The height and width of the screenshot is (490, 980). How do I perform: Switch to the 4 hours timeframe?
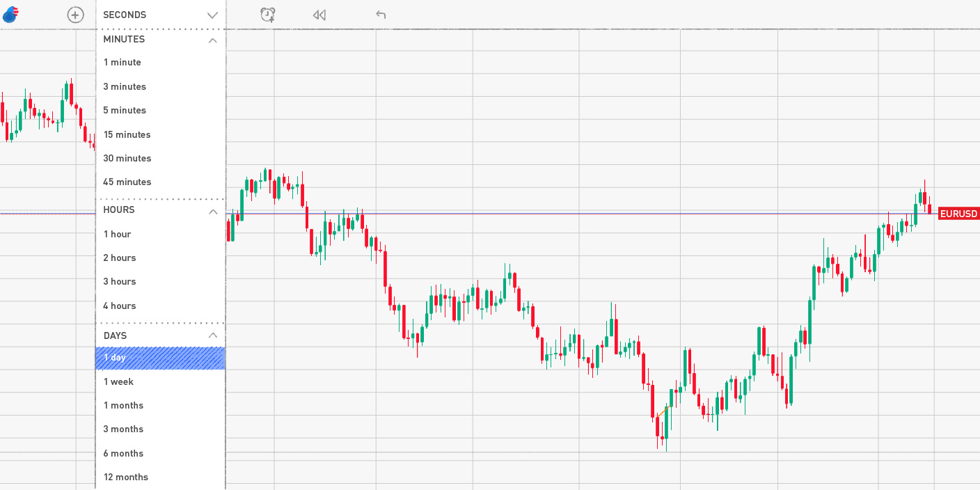(119, 306)
